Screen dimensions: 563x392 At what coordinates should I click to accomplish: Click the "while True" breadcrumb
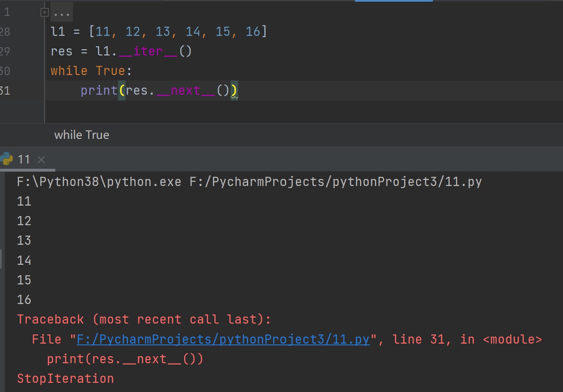coord(82,135)
